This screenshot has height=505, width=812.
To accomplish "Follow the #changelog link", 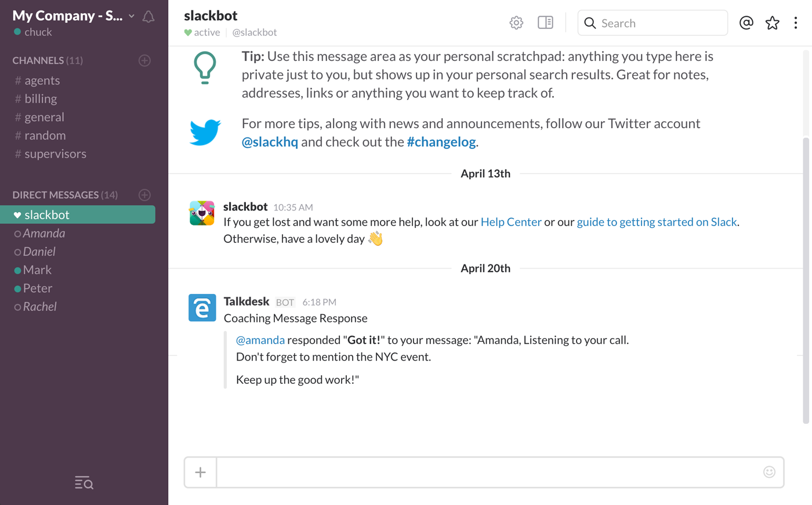I will (441, 142).
